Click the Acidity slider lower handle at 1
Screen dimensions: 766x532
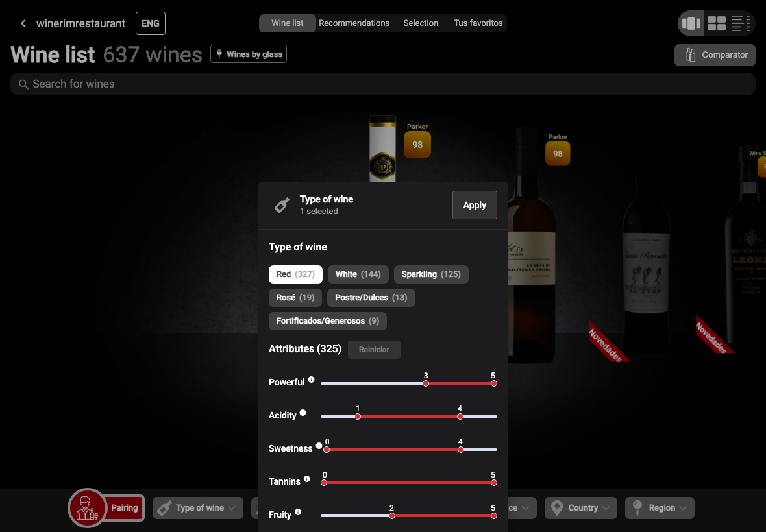[x=358, y=417]
